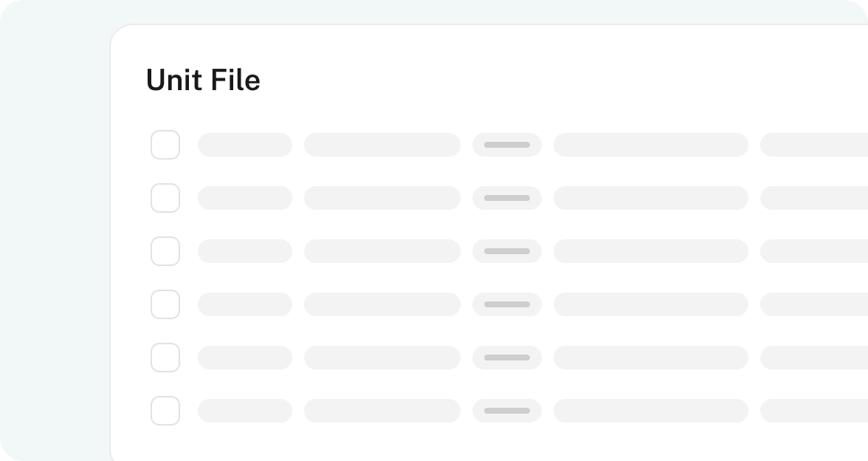This screenshot has height=461, width=868.
Task: Click first row's small badge pill
Action: tap(507, 145)
